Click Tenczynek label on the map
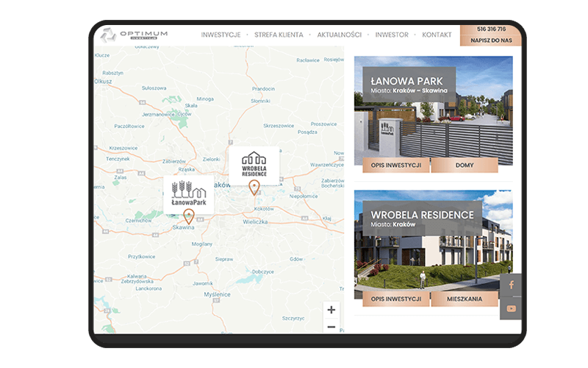 pyautogui.click(x=118, y=159)
